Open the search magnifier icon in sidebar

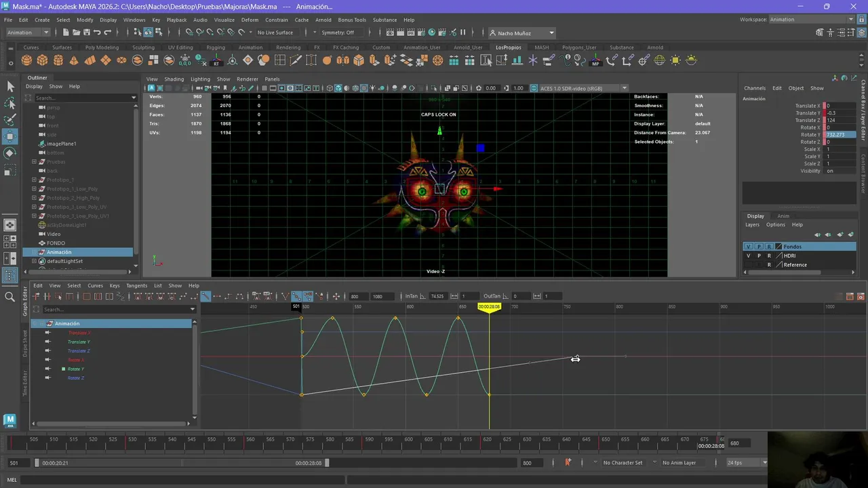(x=9, y=297)
